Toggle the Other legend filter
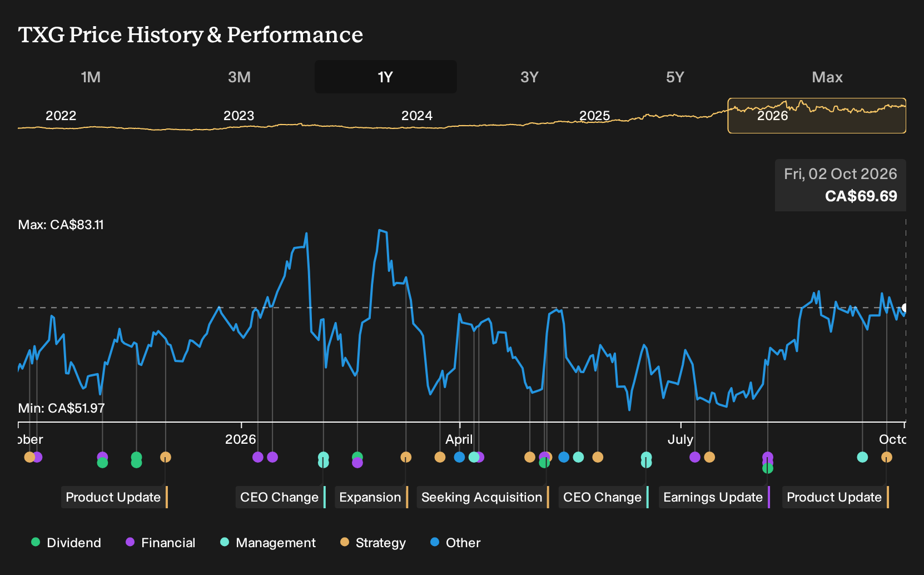Screen dimensions: 924x575 [455, 543]
